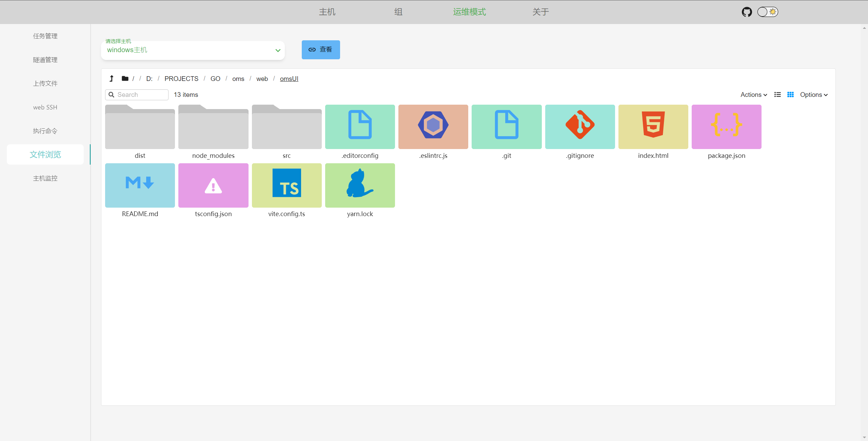Click the 查看 button
The width and height of the screenshot is (868, 441).
(320, 50)
